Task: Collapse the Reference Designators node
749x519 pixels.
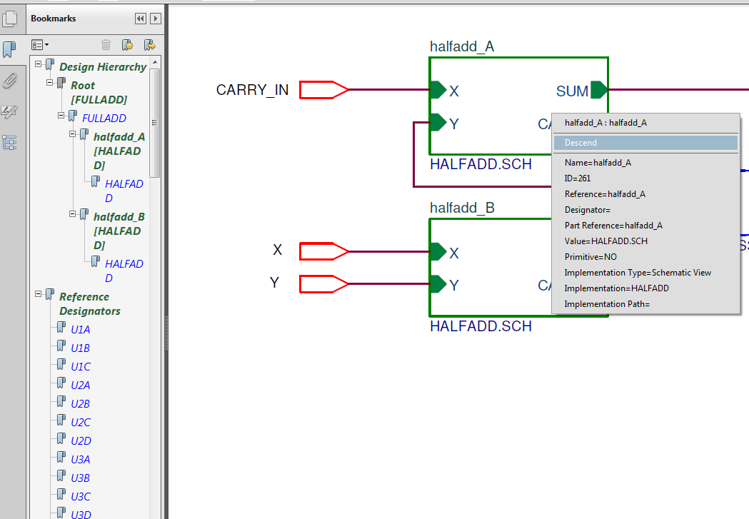Action: 38,294
